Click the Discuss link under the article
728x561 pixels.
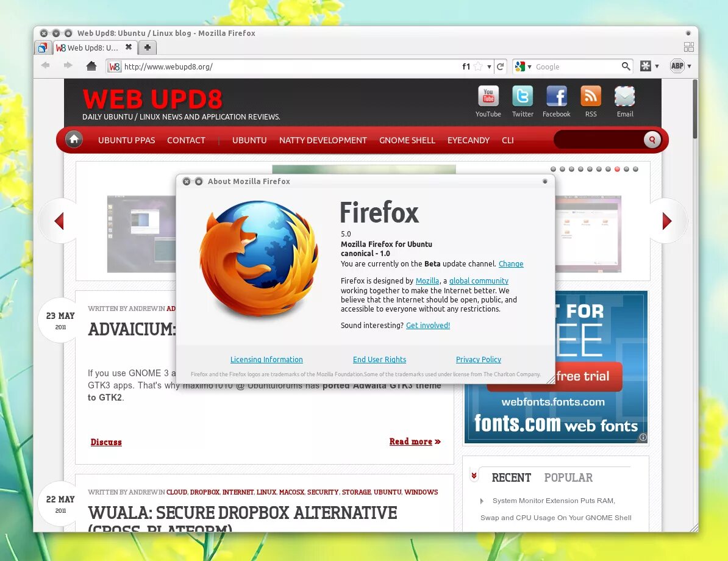tap(106, 442)
